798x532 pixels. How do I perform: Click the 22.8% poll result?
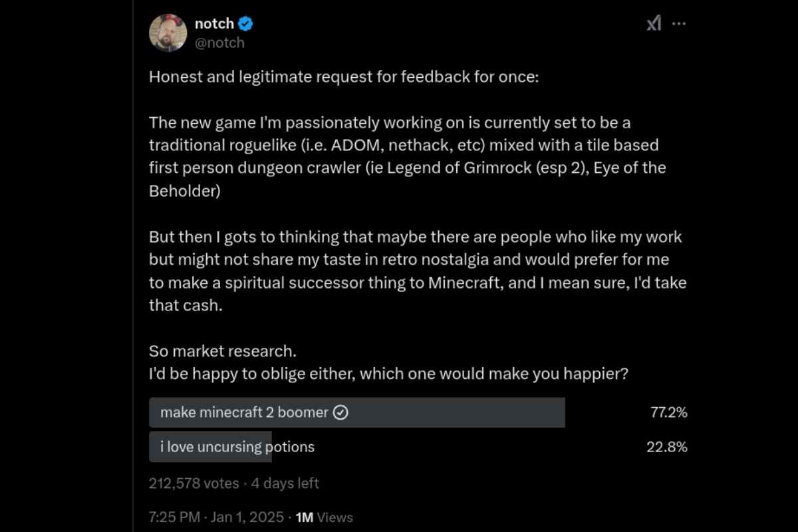(667, 447)
